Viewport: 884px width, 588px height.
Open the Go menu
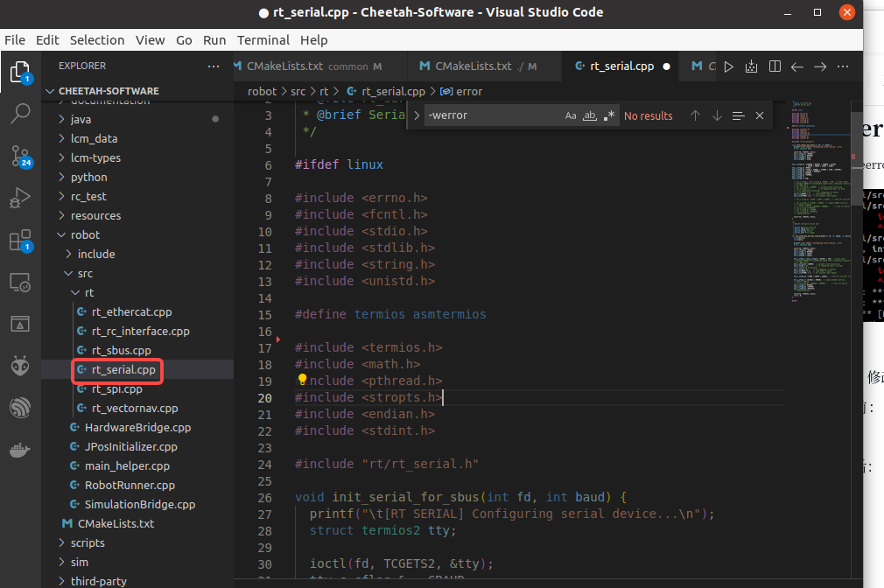pos(184,40)
